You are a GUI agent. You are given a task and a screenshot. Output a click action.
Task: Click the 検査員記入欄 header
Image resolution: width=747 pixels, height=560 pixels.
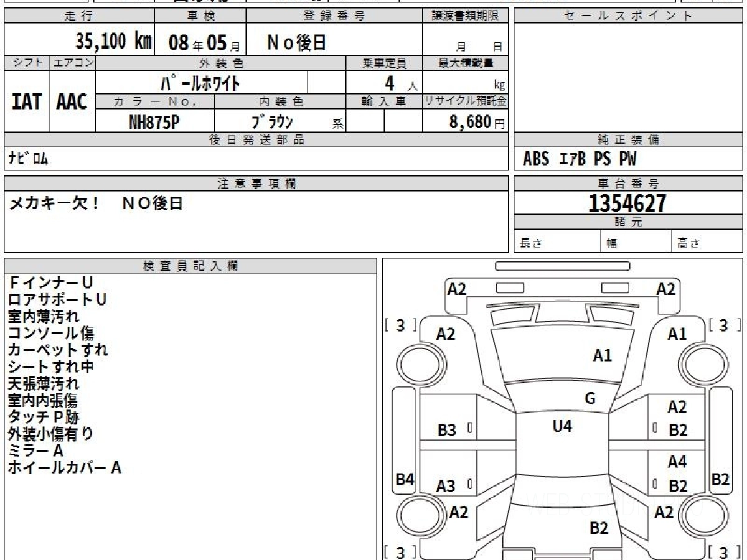point(190,266)
